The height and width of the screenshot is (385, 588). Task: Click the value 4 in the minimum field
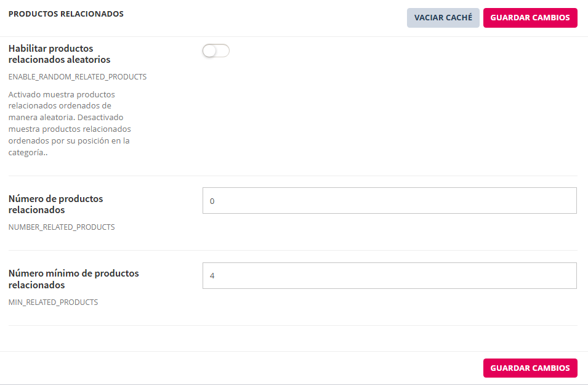point(212,276)
